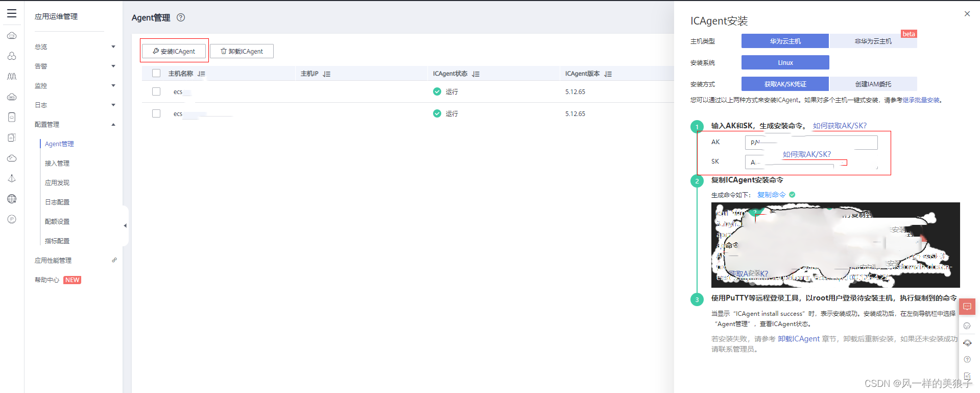
Task: Select 非华为云主机 host type
Action: coord(873,41)
